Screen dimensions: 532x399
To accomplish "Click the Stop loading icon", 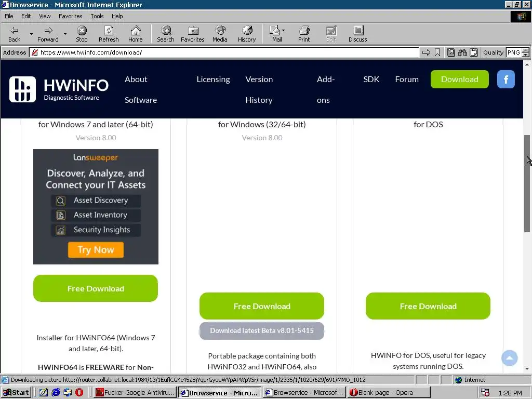I will (x=82, y=34).
